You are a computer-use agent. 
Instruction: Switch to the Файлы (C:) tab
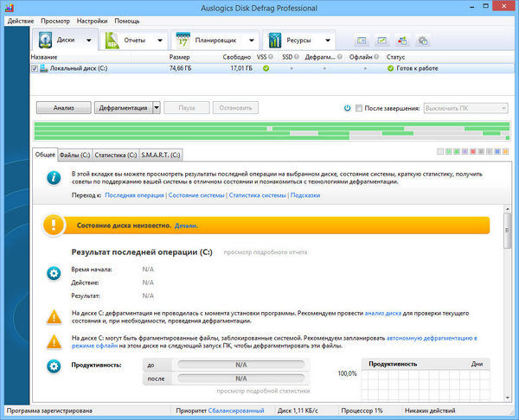[74, 155]
